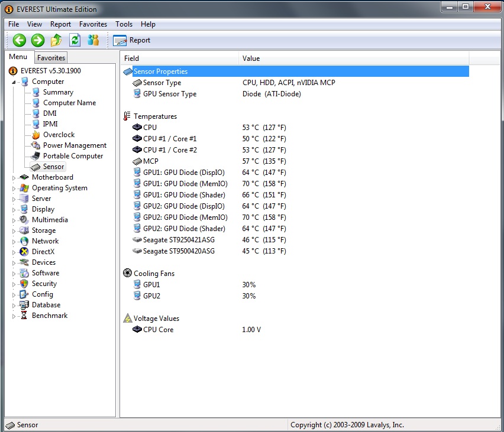The image size is (504, 432).
Task: Click the Config icon in tree
Action: 24,294
